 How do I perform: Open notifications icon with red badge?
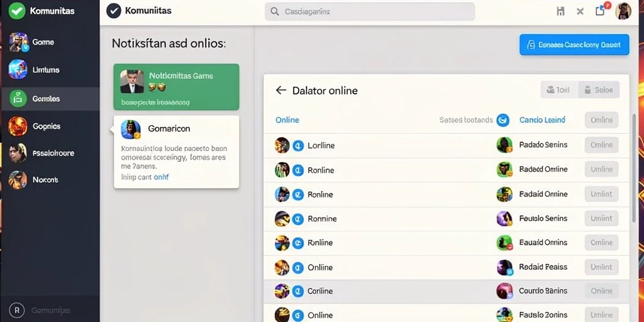[x=601, y=10]
